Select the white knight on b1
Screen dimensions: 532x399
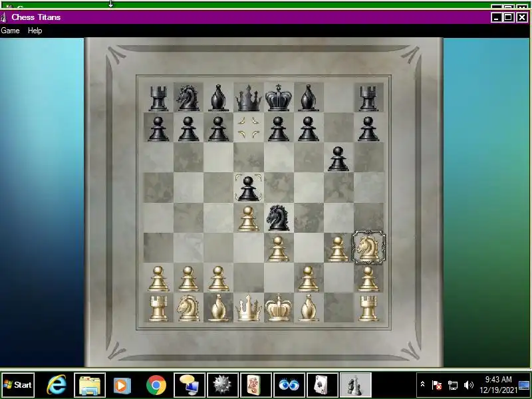188,307
